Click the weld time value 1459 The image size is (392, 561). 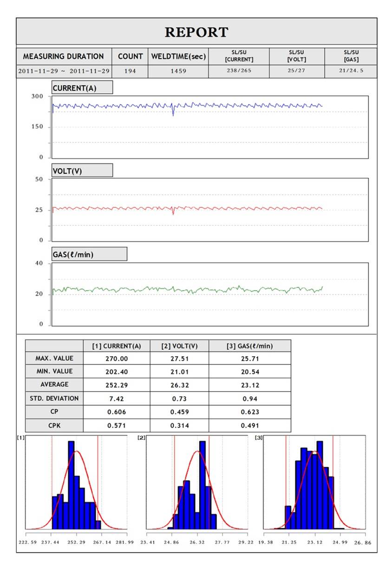tap(178, 72)
